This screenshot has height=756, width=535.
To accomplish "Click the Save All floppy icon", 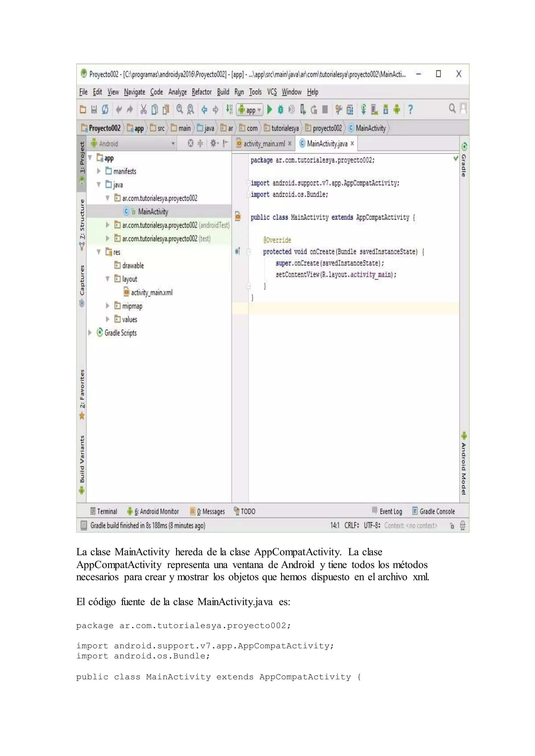I will [94, 109].
